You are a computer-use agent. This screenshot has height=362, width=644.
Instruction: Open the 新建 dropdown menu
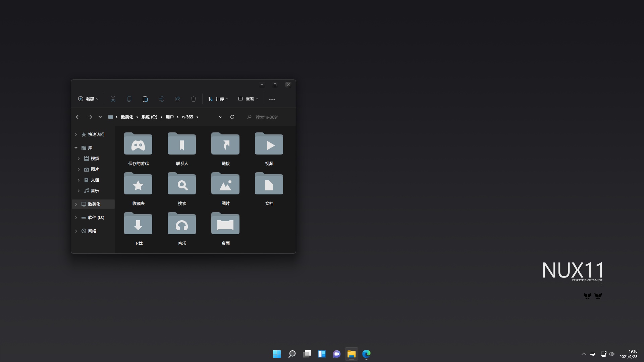pos(88,99)
